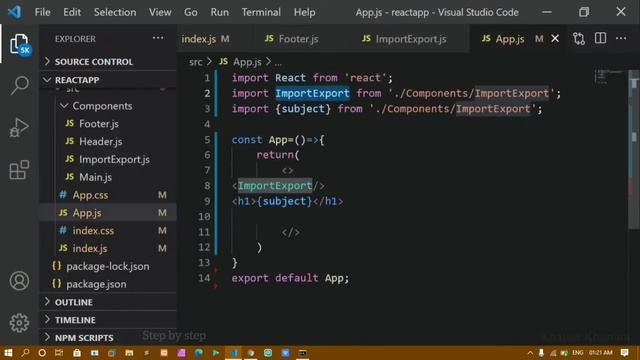Open the Run menu

pyautogui.click(x=220, y=12)
